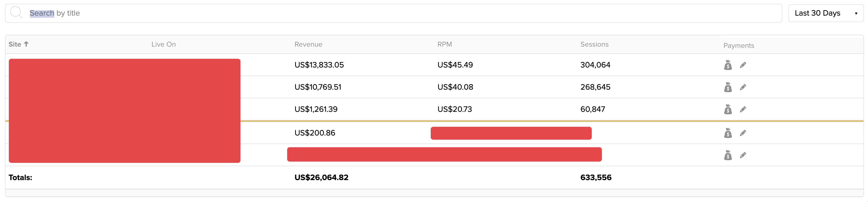Focus the Search by title field
Image resolution: width=868 pixels, height=202 pixels.
(x=394, y=13)
